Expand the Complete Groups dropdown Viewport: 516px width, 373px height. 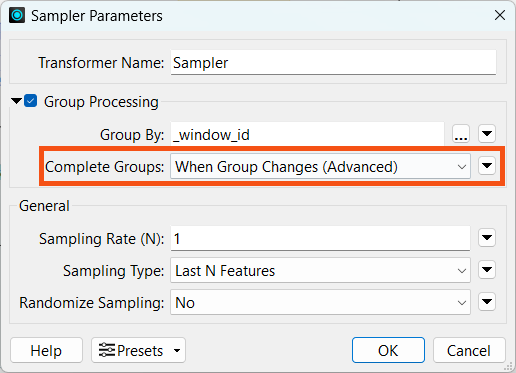pos(320,166)
